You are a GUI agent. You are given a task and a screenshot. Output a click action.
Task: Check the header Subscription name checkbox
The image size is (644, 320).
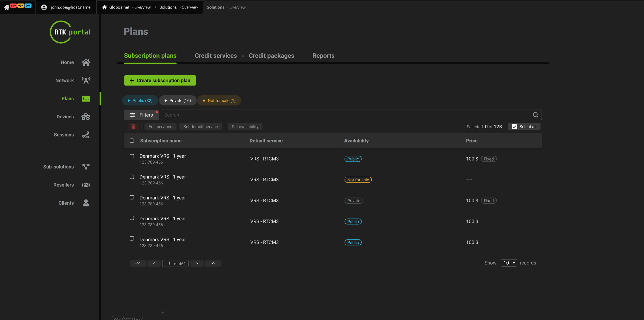pos(132,141)
